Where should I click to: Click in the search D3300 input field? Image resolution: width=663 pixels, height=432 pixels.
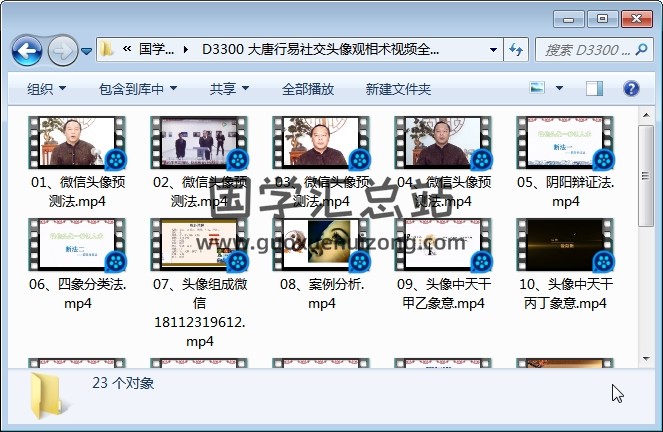[x=585, y=49]
